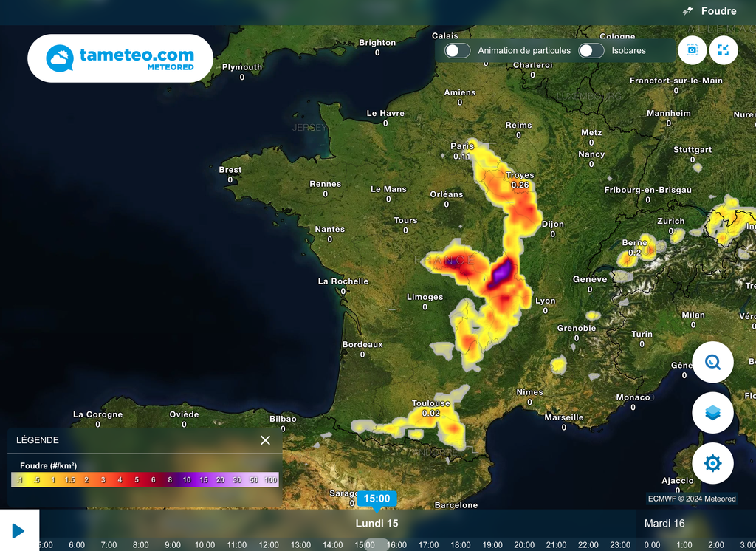This screenshot has width=756, height=551.
Task: Click the Milan city label
Action: pos(693,315)
